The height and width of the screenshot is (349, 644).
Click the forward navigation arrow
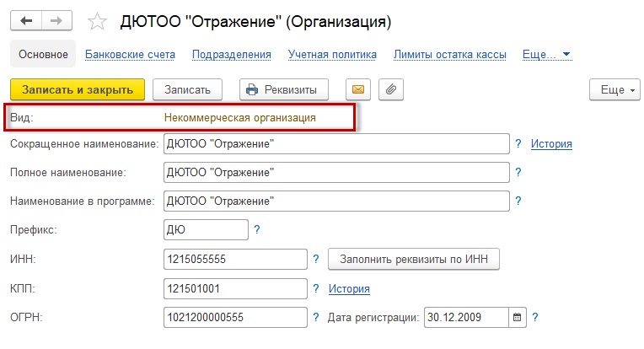coord(56,19)
